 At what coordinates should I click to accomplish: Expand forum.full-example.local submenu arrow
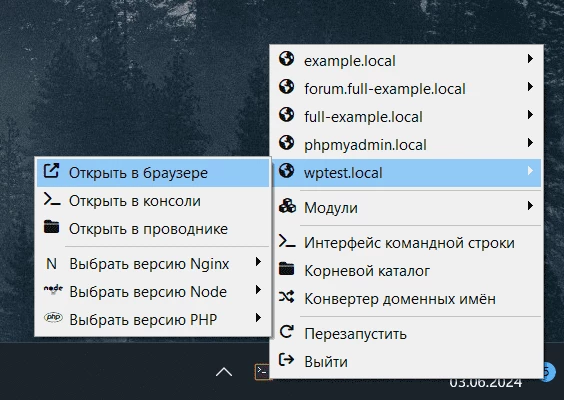(x=530, y=87)
